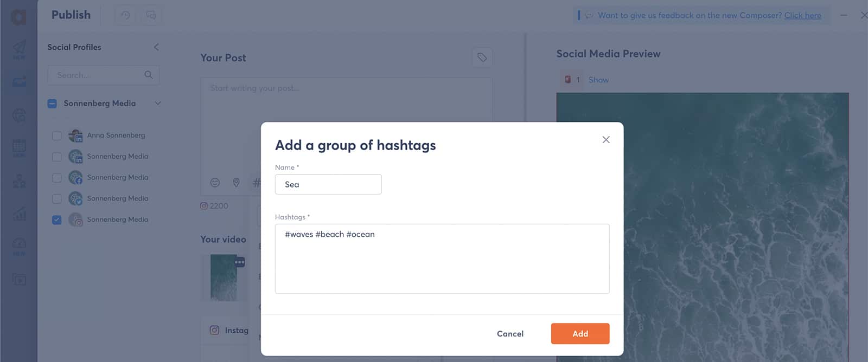Cancel the hashtag group dialog

(x=510, y=334)
